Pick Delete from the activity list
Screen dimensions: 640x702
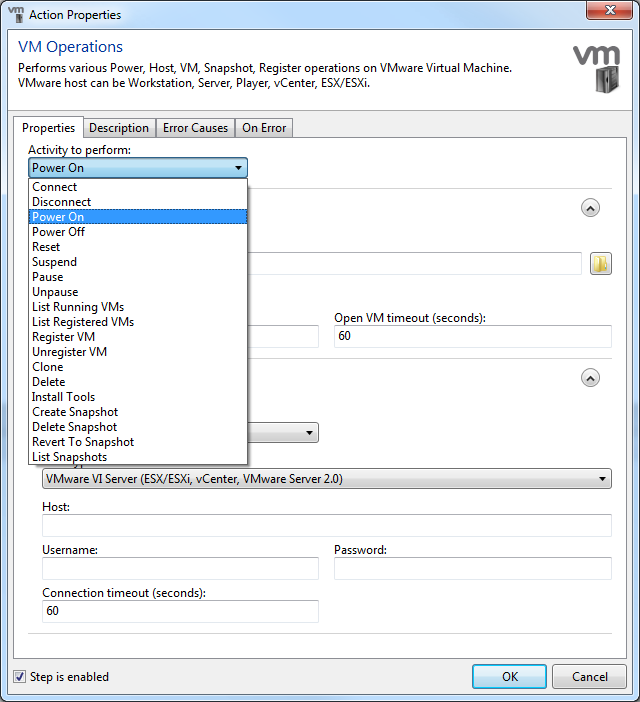click(138, 382)
